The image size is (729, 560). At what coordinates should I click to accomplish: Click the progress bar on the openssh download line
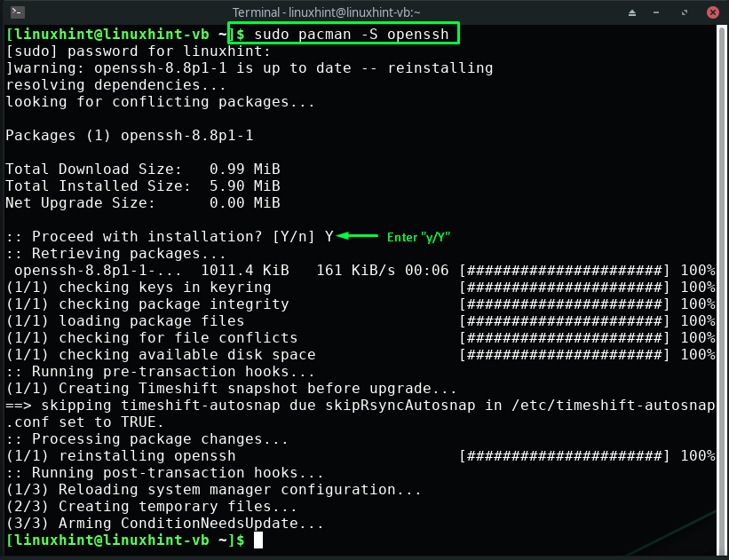[x=565, y=271]
